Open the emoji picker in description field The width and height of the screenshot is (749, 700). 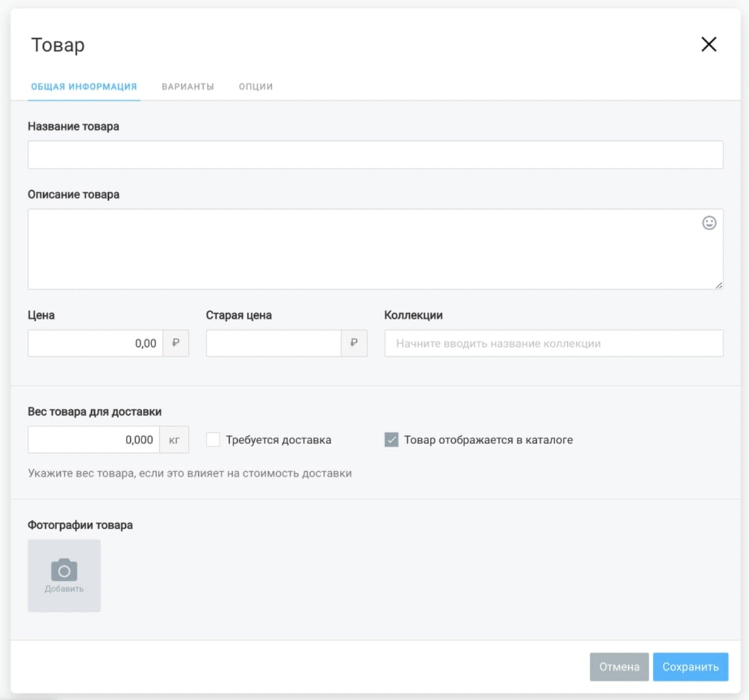[x=709, y=223]
